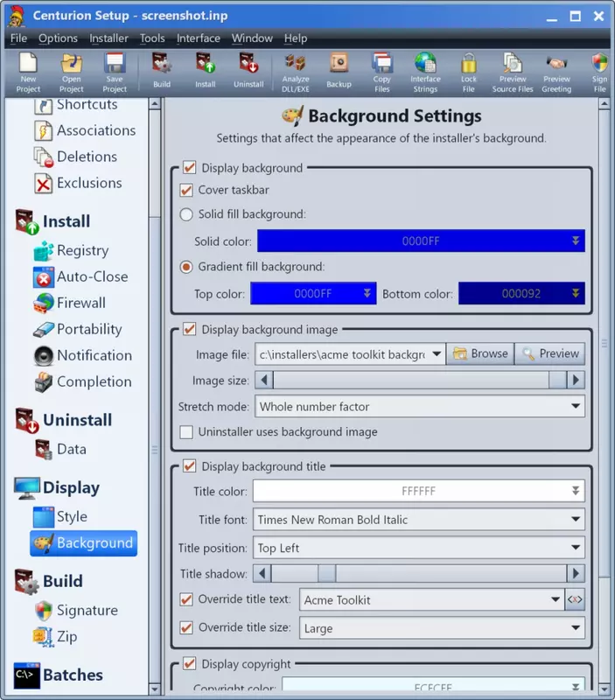Open the Help menu

click(x=296, y=38)
